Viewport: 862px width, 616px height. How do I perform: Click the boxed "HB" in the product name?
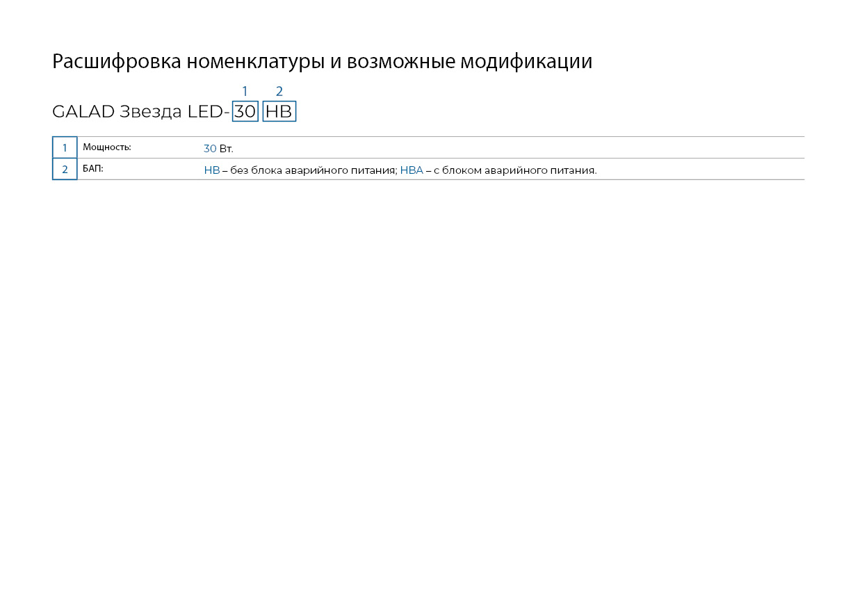[x=279, y=111]
